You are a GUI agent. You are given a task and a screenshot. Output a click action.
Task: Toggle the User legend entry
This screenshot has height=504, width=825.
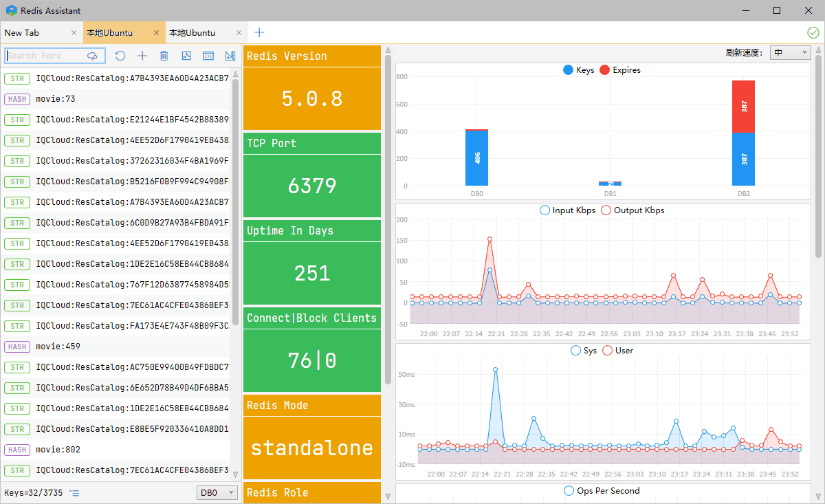pos(617,351)
